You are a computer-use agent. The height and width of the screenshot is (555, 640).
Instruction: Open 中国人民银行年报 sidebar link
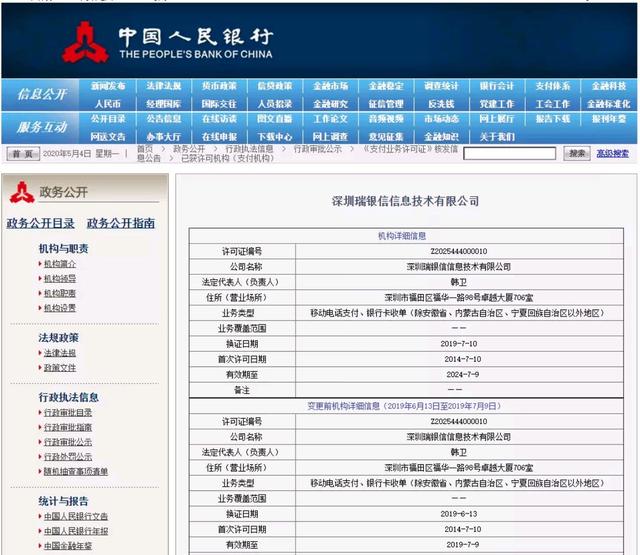click(x=76, y=531)
